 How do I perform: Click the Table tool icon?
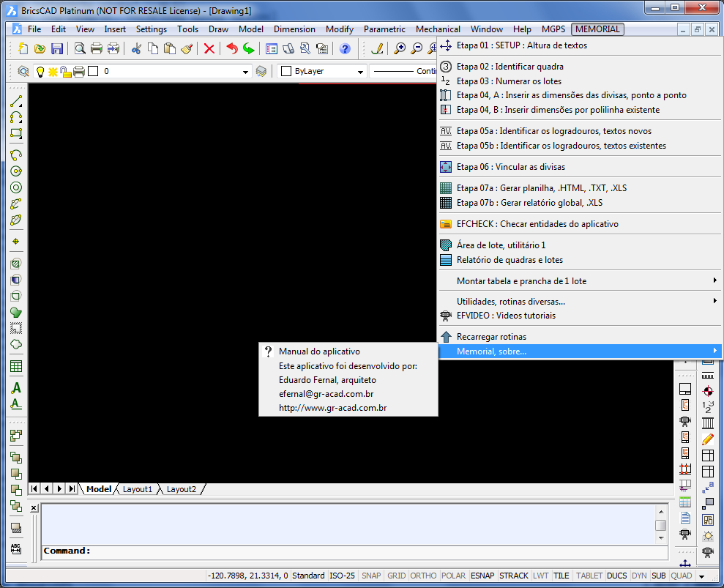pos(16,366)
